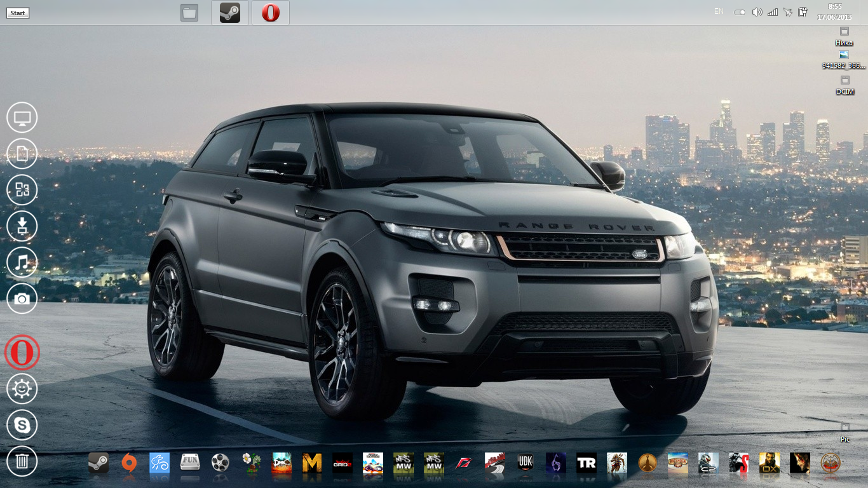Image resolution: width=868 pixels, height=488 pixels.
Task: Open Documents icon in left sidebar
Action: 22,154
